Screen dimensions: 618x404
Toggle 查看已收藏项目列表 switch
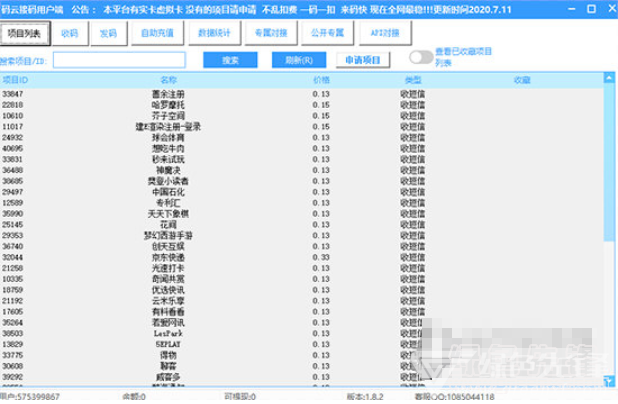(x=421, y=58)
